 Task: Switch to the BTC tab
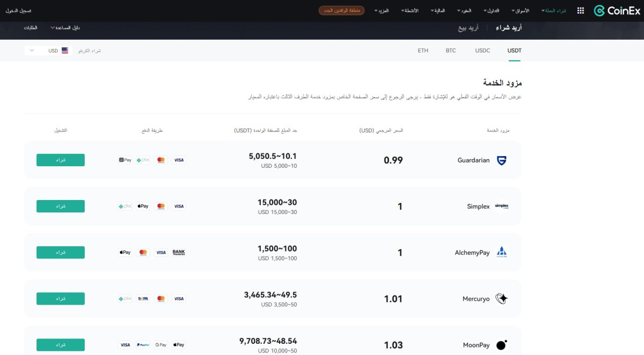pyautogui.click(x=451, y=50)
